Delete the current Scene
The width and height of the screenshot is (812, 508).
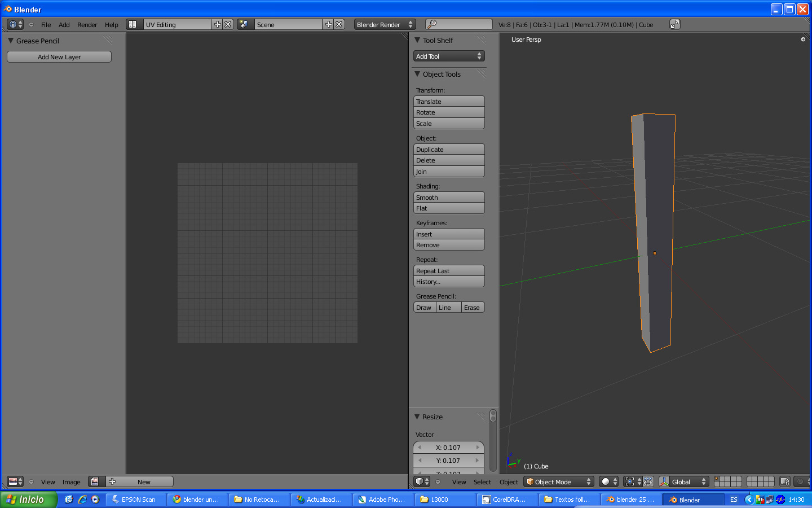coord(339,24)
